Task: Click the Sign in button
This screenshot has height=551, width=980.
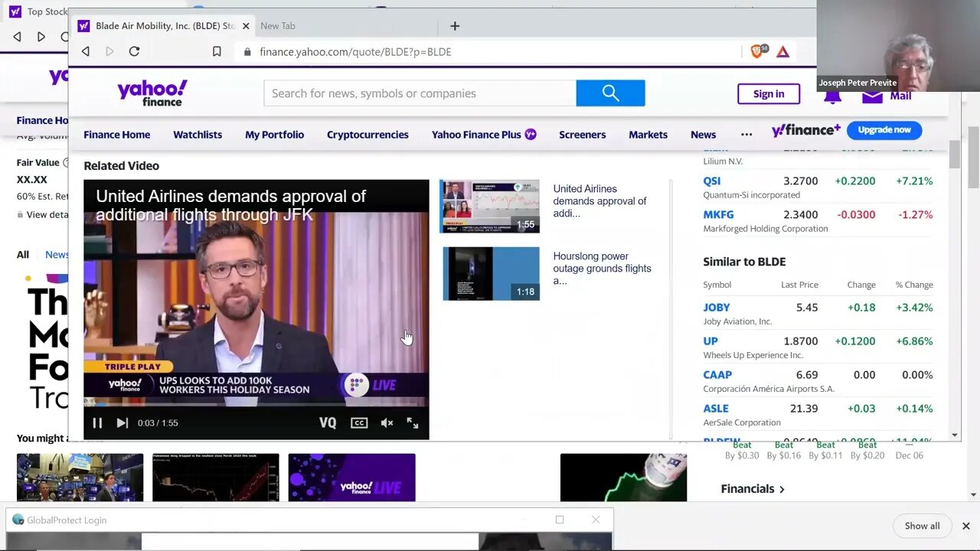Action: tap(769, 93)
